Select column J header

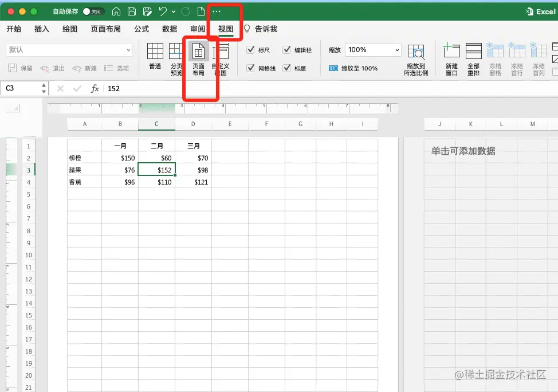(x=440, y=124)
